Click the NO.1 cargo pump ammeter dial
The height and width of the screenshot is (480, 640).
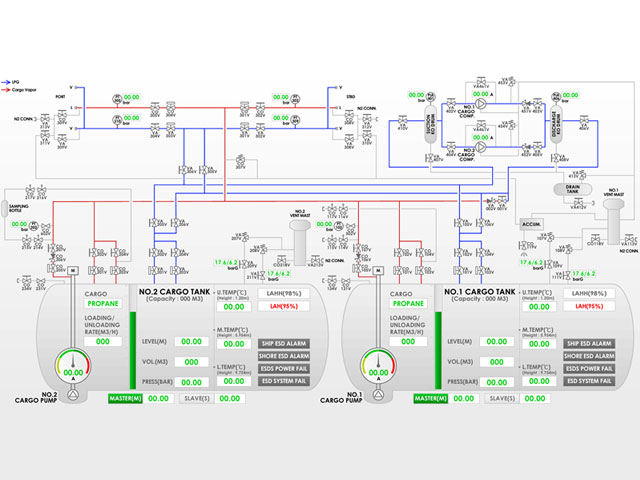click(x=378, y=366)
